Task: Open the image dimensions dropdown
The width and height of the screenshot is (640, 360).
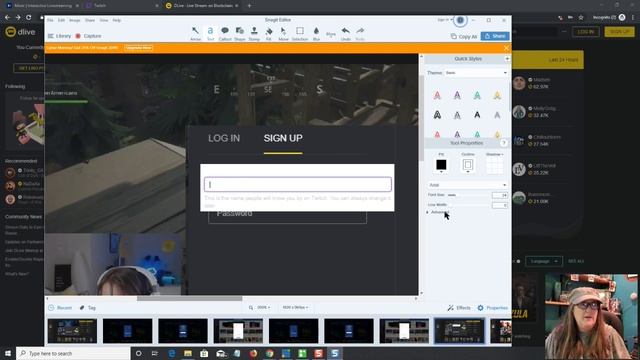Action: [295, 307]
